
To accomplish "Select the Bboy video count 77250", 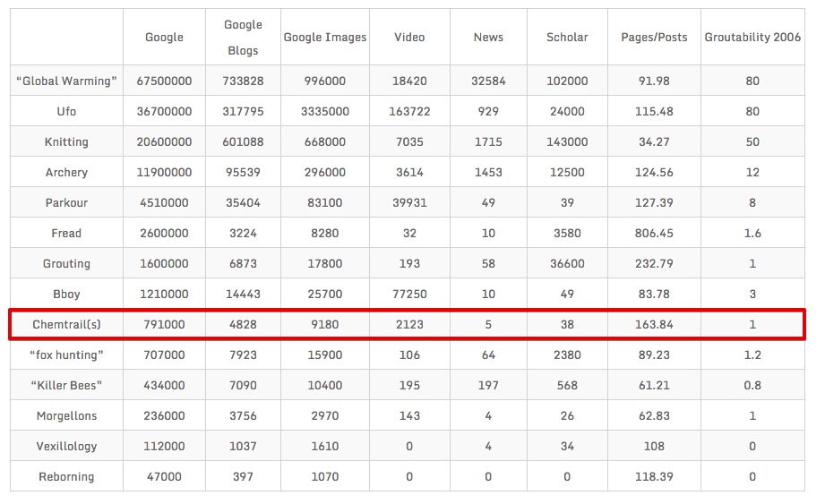I will pos(409,295).
